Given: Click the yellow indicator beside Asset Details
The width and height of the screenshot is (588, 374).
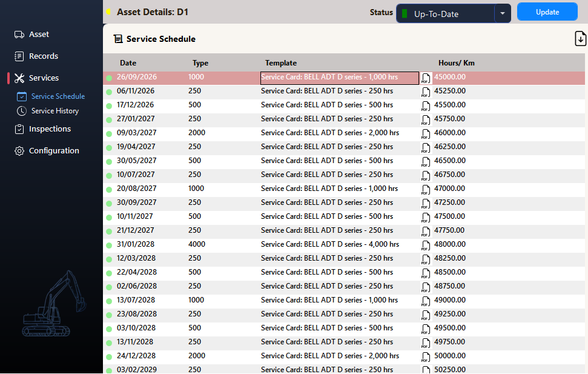Looking at the screenshot, I should (x=108, y=12).
